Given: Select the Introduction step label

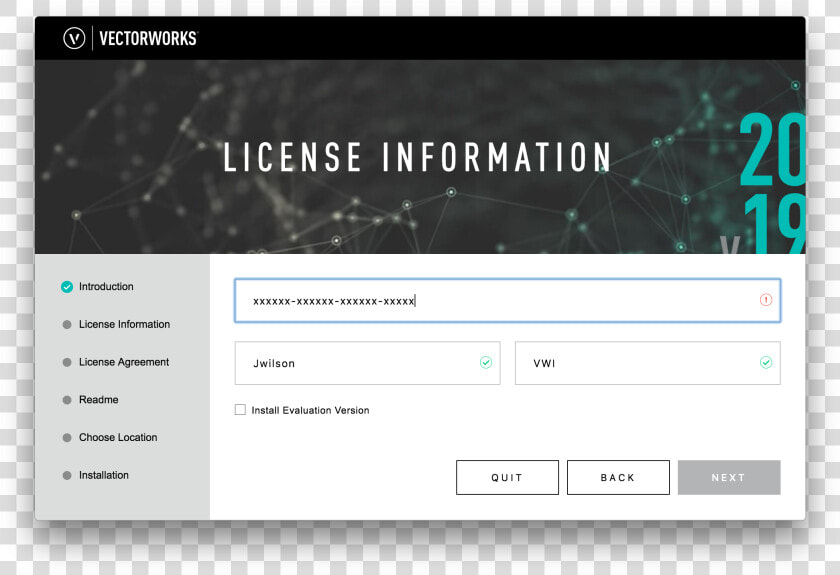Looking at the screenshot, I should [x=106, y=287].
